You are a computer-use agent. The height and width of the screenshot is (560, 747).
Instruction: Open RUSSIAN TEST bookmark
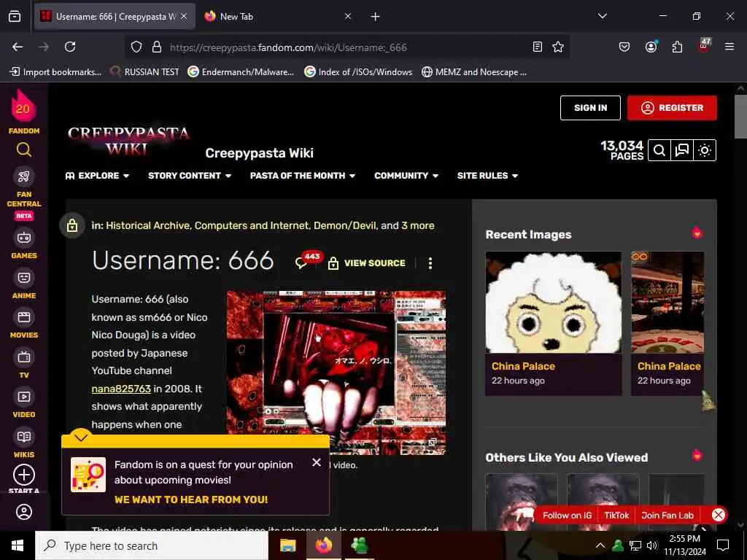pyautogui.click(x=145, y=72)
